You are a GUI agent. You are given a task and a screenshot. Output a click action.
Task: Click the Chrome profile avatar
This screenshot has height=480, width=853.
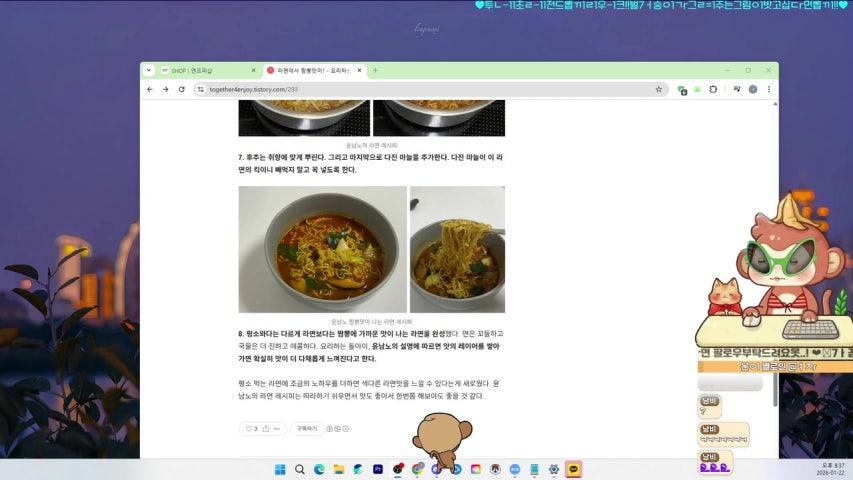(753, 89)
